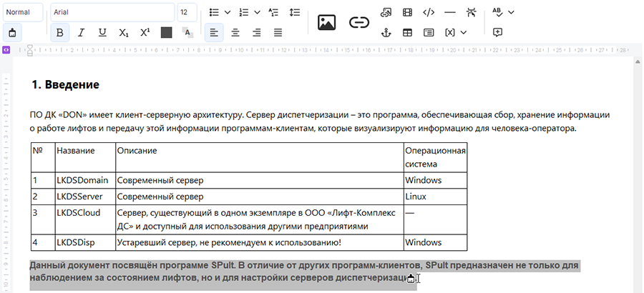This screenshot has width=644, height=293.
Task: Insert a table from toolbar
Action: (x=407, y=32)
